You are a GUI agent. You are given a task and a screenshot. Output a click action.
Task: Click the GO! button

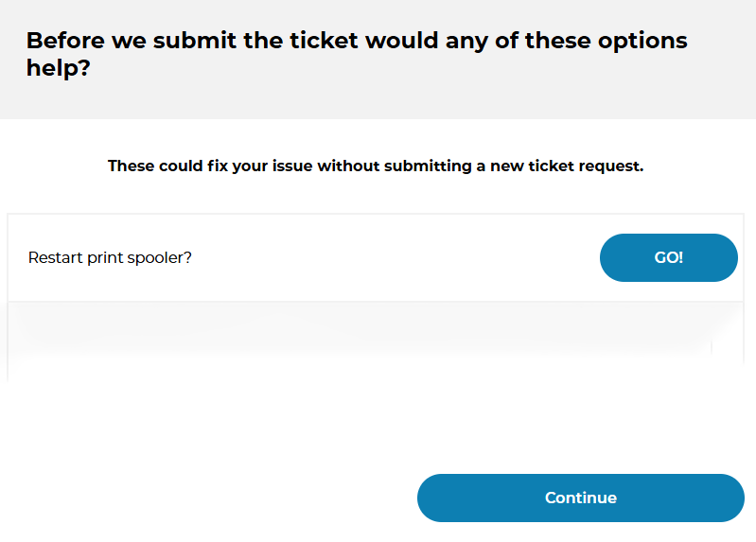(x=668, y=257)
